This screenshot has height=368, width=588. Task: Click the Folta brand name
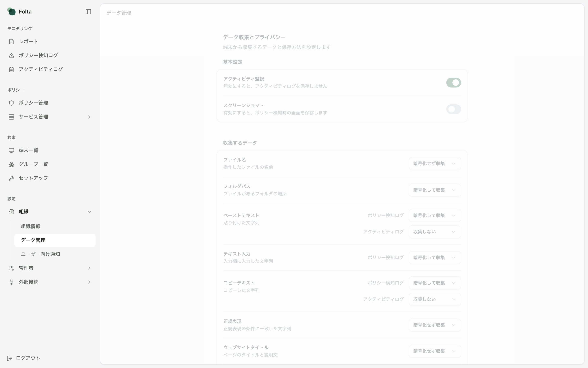(25, 12)
